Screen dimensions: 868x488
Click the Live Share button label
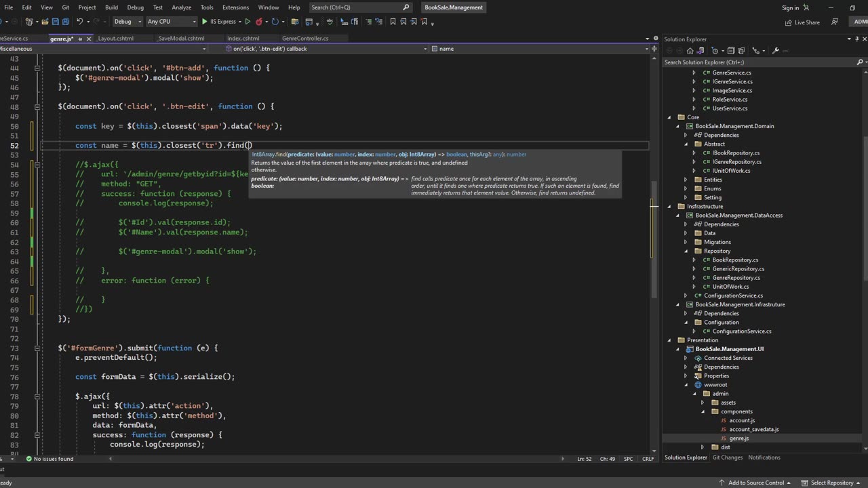(807, 22)
